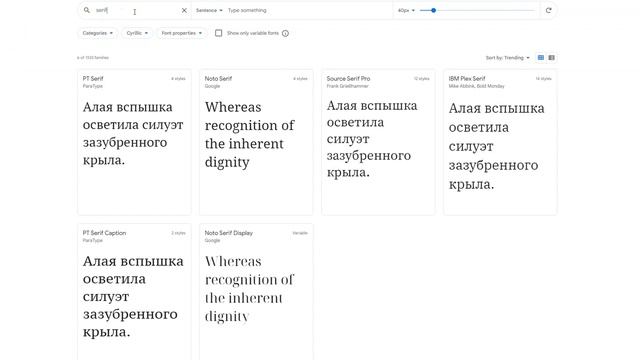Click the magnifier search icon
The image size is (640, 360).
87,10
